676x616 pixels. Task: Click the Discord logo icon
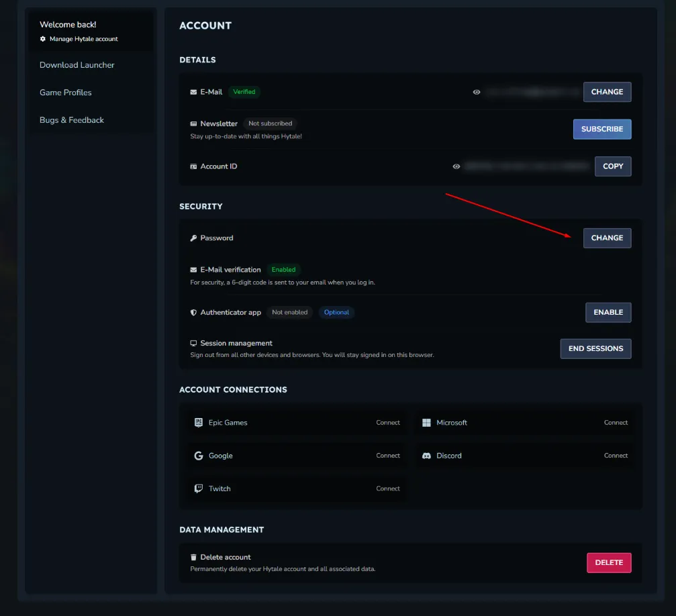[x=426, y=456]
